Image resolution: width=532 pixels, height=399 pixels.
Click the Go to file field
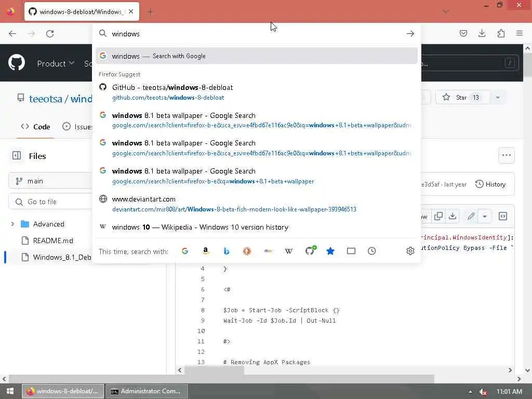(50, 202)
